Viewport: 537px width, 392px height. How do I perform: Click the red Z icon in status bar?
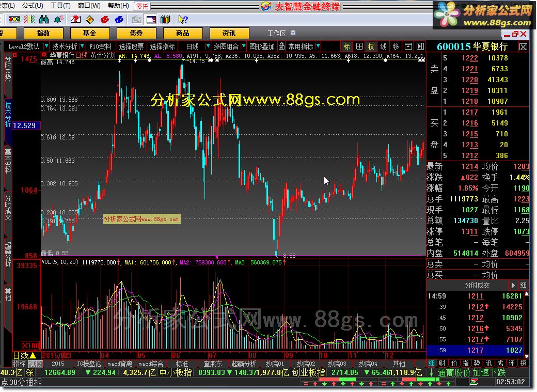[x=473, y=382]
